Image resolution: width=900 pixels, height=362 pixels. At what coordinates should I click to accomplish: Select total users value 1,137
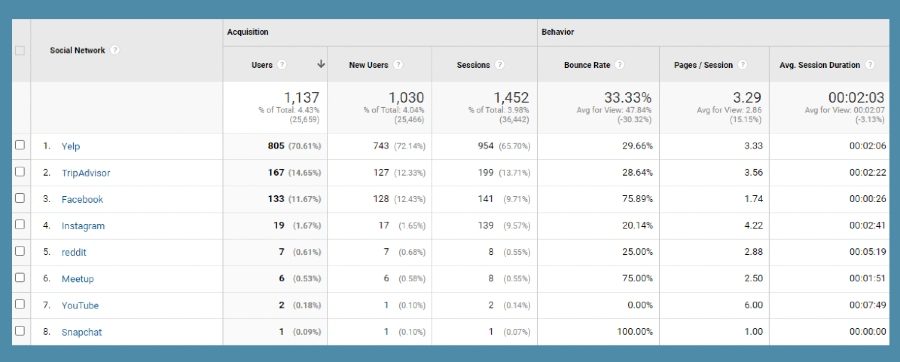click(301, 98)
